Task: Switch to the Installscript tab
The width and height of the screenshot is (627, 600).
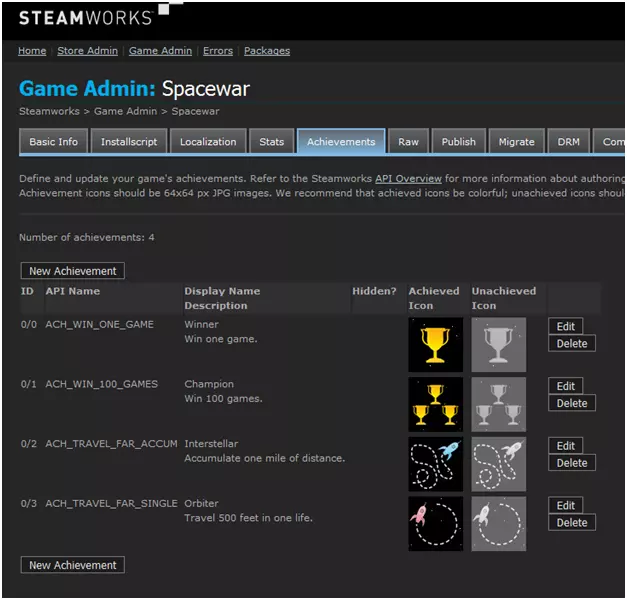Action: 129,142
